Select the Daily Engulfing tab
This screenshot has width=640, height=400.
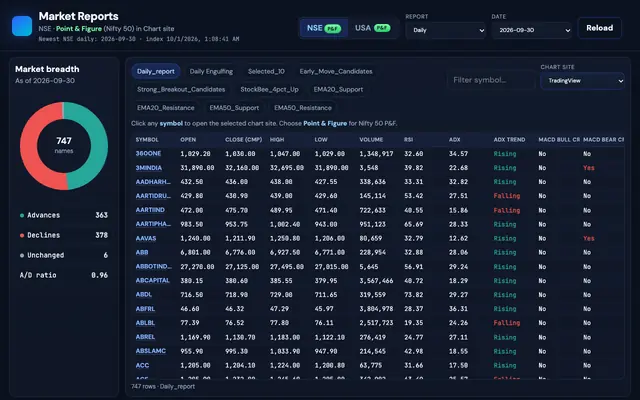[211, 71]
